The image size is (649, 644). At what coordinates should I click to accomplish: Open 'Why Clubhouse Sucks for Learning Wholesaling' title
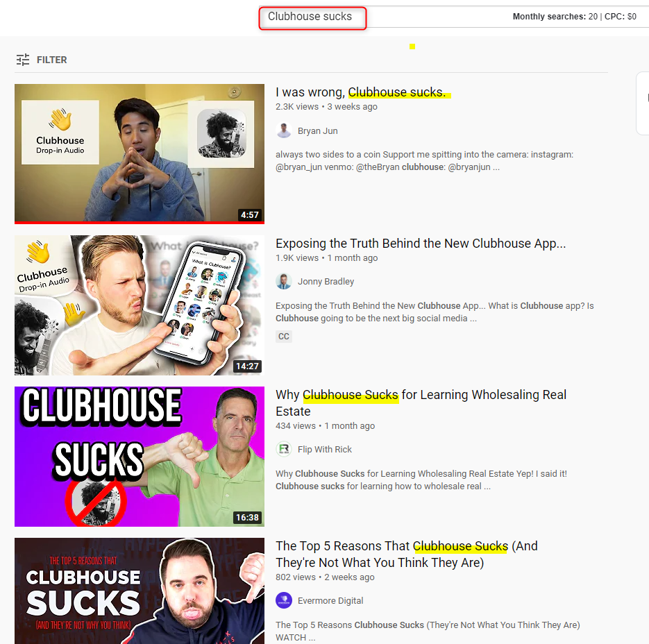(421, 402)
